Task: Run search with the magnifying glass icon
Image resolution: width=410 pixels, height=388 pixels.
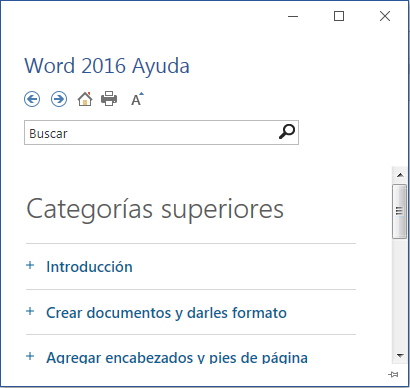Action: pyautogui.click(x=287, y=132)
